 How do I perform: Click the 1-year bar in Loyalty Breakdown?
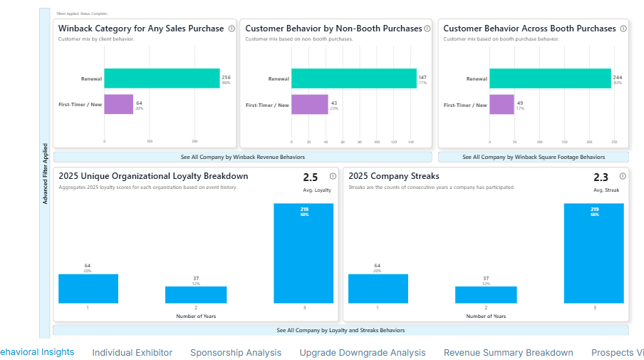(88, 288)
